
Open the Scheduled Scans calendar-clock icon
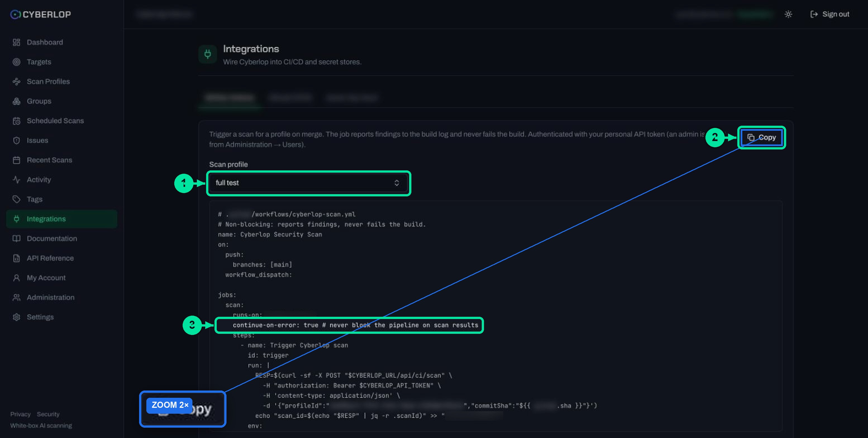[16, 121]
